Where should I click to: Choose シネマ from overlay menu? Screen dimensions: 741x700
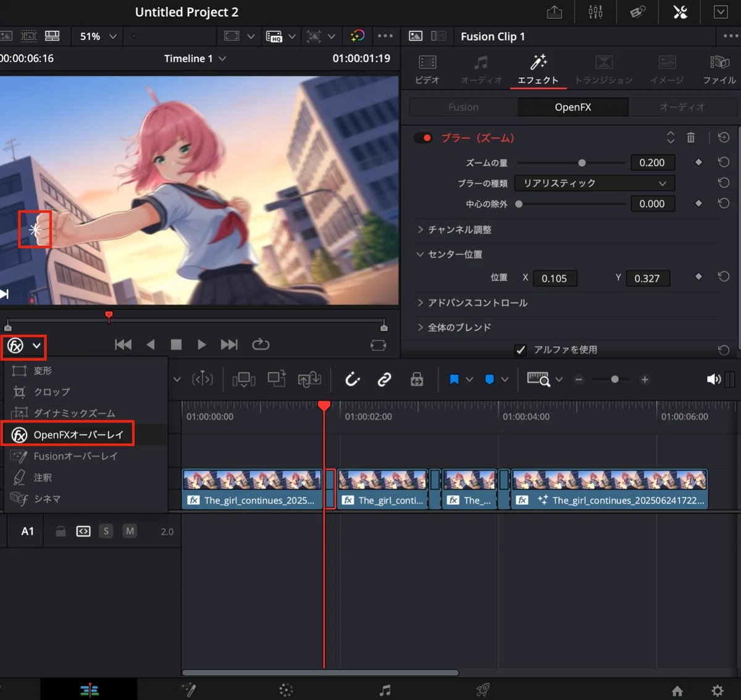pyautogui.click(x=85, y=499)
